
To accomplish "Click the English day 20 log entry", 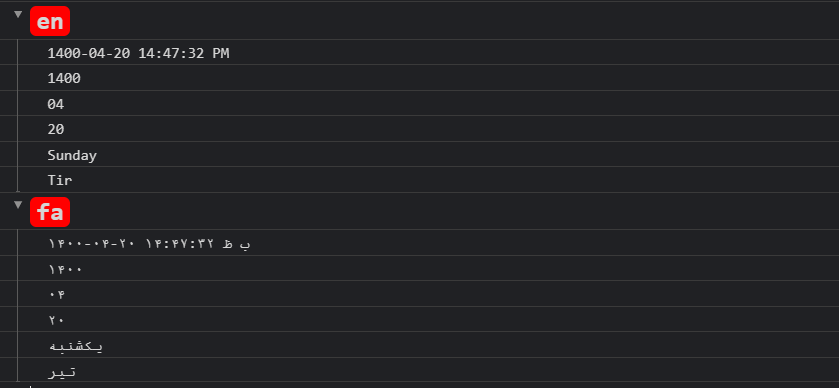I will point(56,129).
